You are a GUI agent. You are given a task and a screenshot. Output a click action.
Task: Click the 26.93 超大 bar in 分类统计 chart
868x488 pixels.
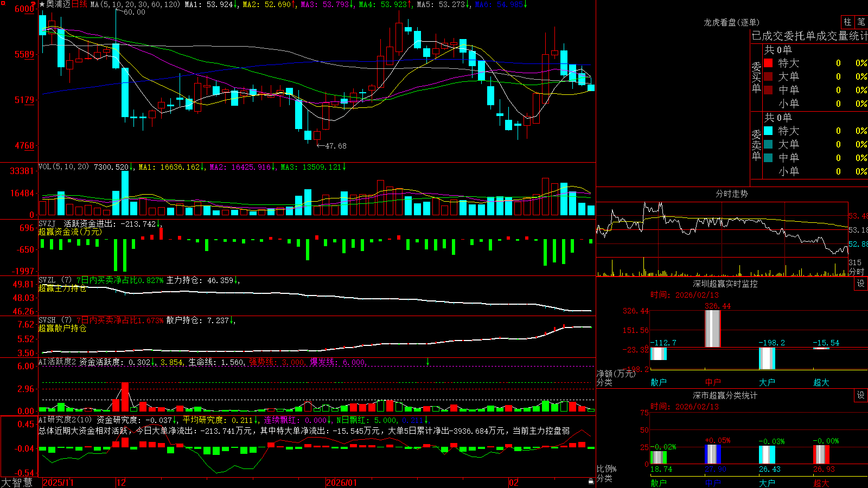821,455
